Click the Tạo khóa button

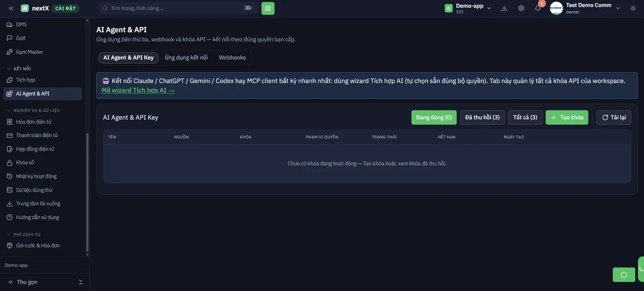click(x=567, y=117)
